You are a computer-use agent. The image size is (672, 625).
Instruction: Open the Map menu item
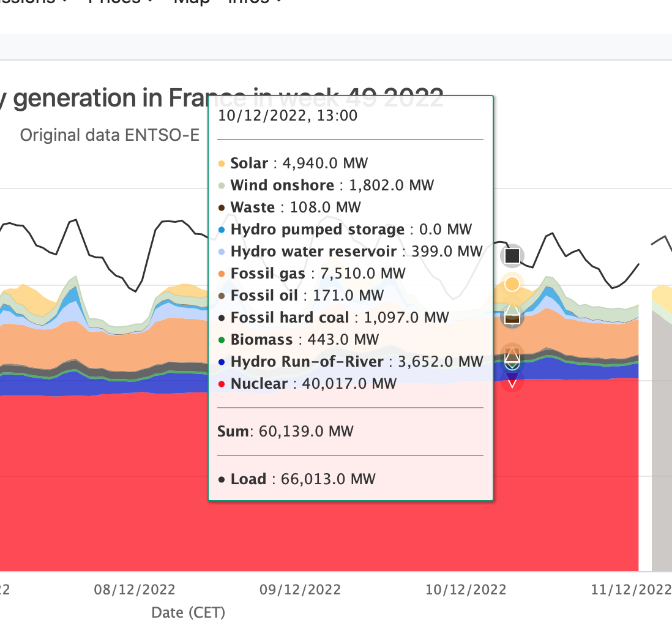pyautogui.click(x=192, y=2)
